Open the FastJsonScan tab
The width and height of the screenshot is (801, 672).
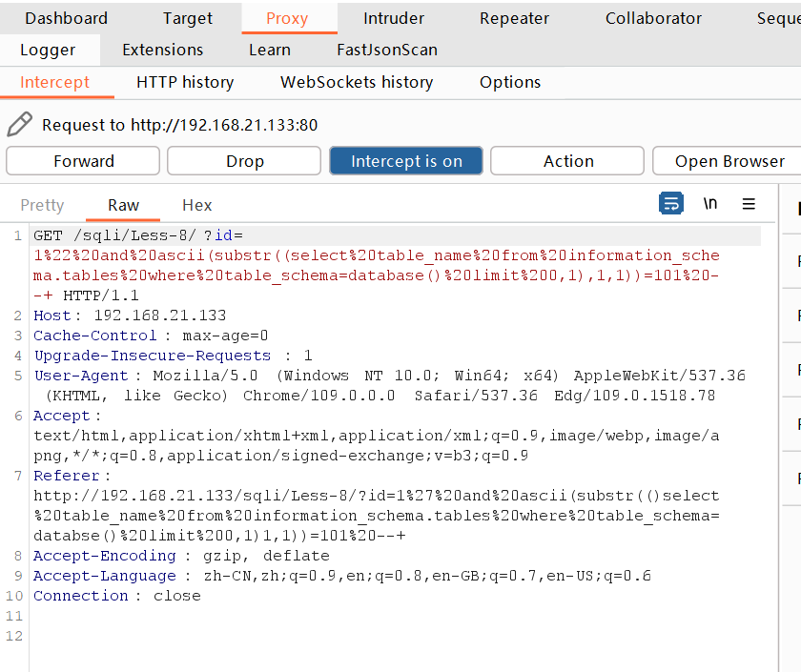[x=387, y=50]
